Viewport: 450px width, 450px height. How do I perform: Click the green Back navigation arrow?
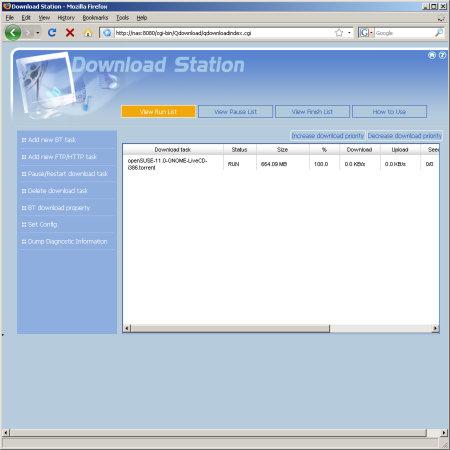13,33
